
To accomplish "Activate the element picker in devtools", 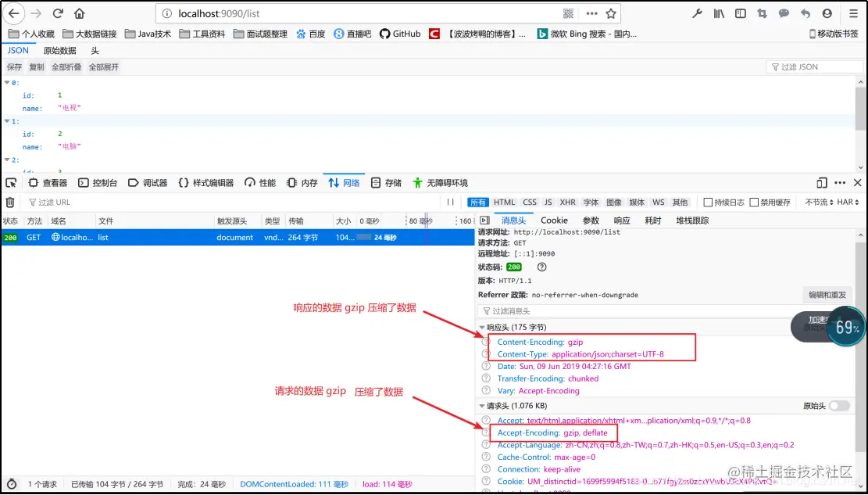I will (10, 183).
